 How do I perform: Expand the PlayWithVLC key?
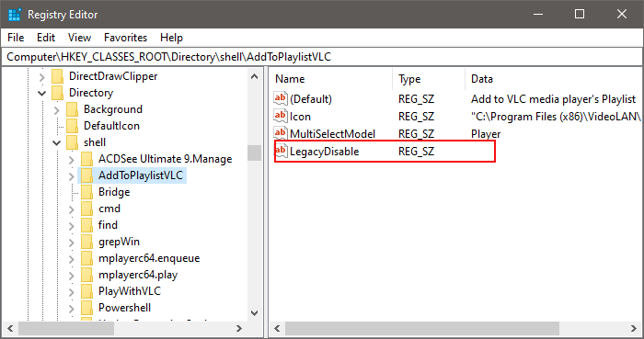point(72,292)
